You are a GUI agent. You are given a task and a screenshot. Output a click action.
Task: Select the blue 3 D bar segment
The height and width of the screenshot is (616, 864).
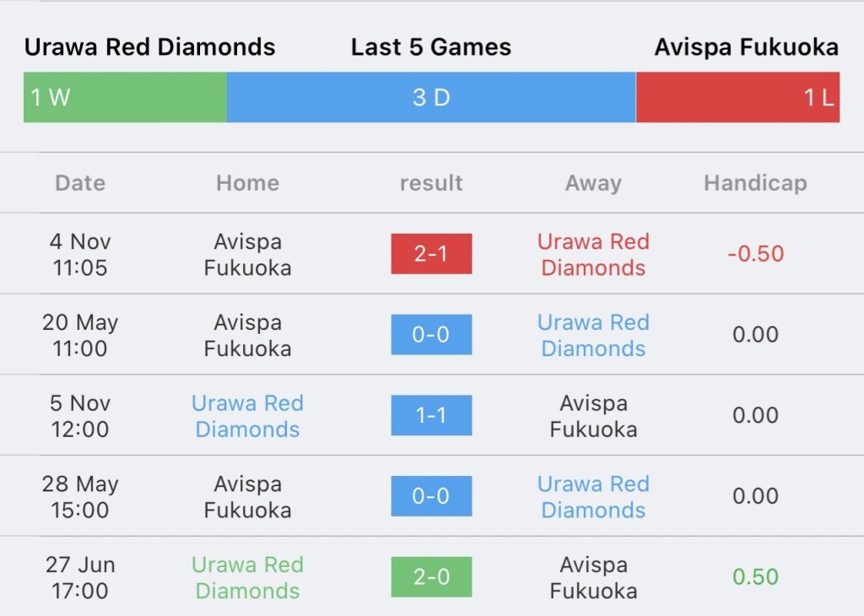pyautogui.click(x=431, y=98)
